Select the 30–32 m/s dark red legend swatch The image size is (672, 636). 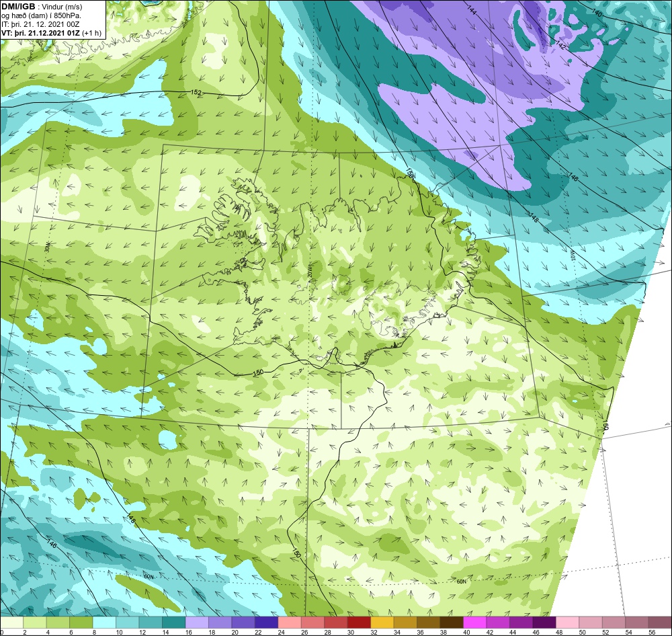pyautogui.click(x=359, y=623)
